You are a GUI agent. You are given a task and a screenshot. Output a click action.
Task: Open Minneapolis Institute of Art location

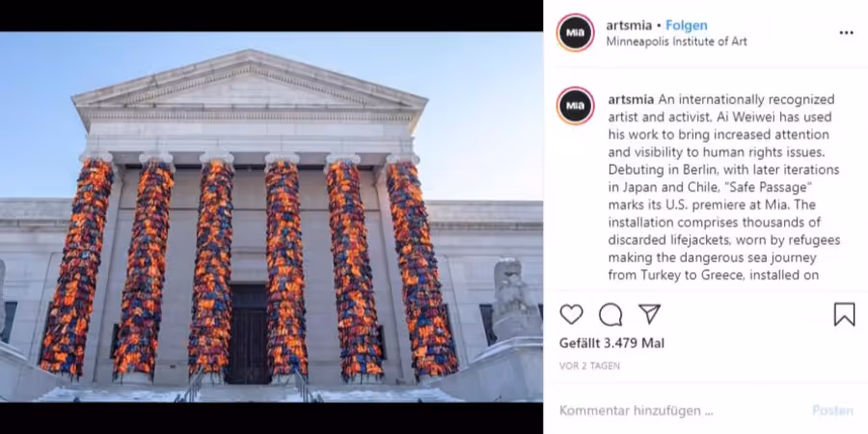[676, 41]
